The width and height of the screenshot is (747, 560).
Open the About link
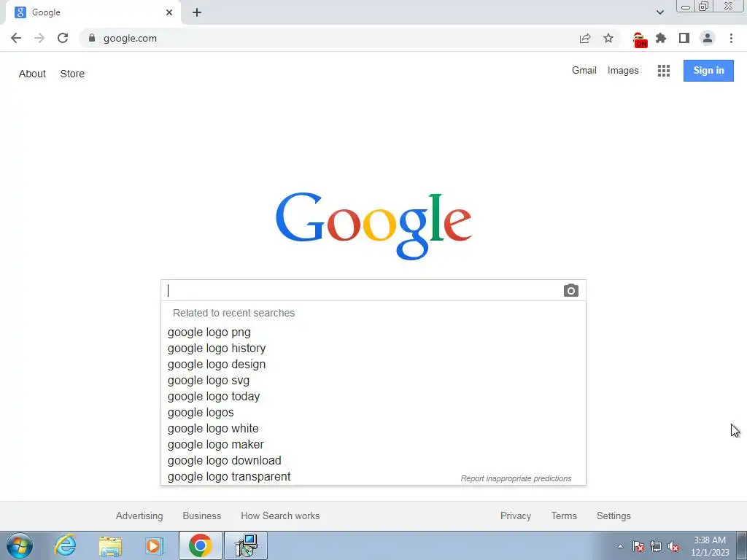32,74
